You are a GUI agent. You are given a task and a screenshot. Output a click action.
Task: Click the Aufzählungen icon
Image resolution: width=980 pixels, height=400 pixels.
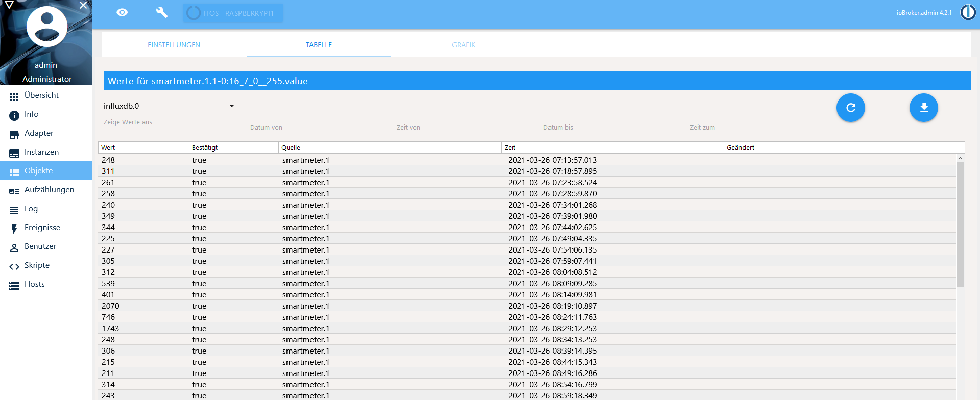point(14,191)
